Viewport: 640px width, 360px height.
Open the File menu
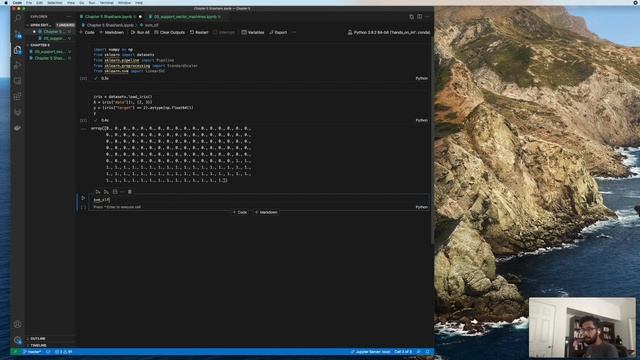(x=29, y=2)
